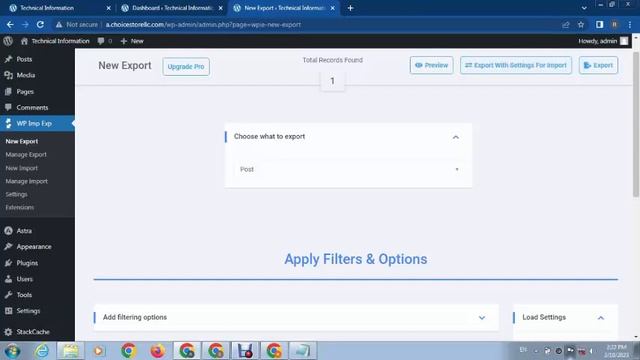Image resolution: width=640 pixels, height=360 pixels.
Task: Switch to the Dashboard browser tab
Action: coord(171,8)
